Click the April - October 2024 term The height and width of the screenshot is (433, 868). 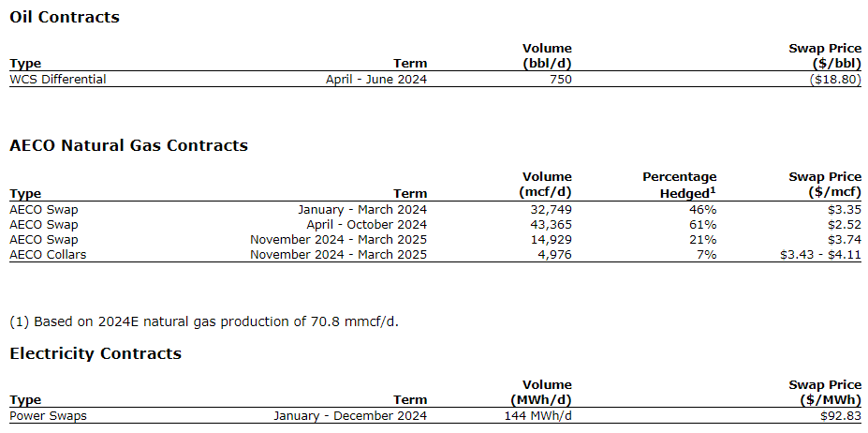click(x=367, y=225)
